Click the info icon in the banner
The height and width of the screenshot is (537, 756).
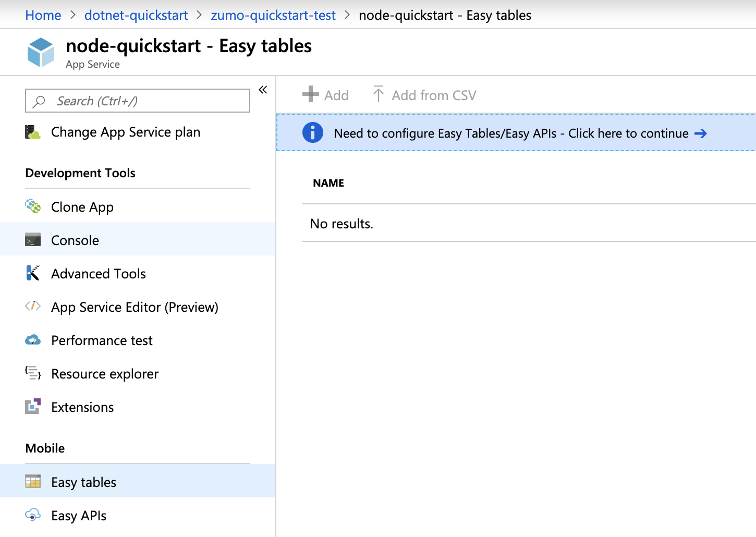point(313,133)
